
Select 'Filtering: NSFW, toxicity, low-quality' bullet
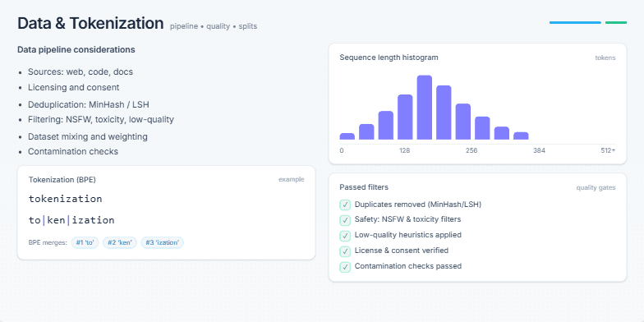tap(101, 120)
